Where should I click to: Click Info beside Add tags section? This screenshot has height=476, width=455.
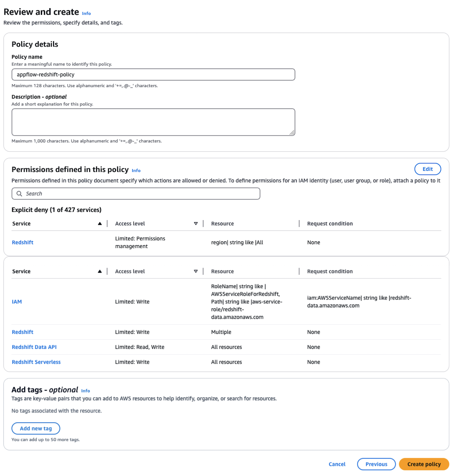tap(86, 391)
